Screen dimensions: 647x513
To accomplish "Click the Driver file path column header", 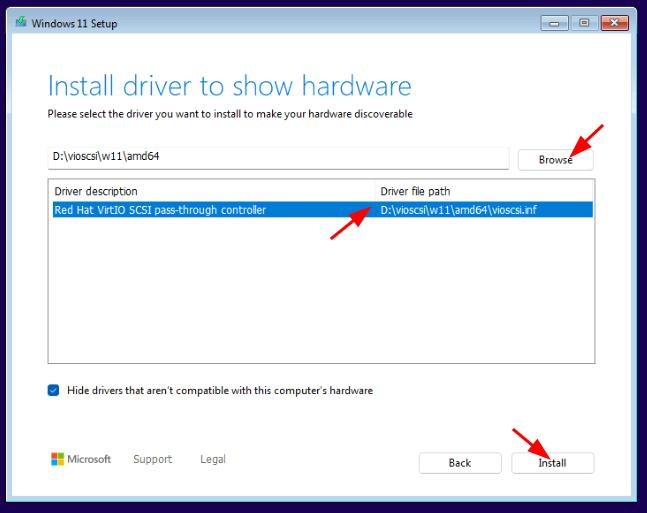I will tap(484, 191).
